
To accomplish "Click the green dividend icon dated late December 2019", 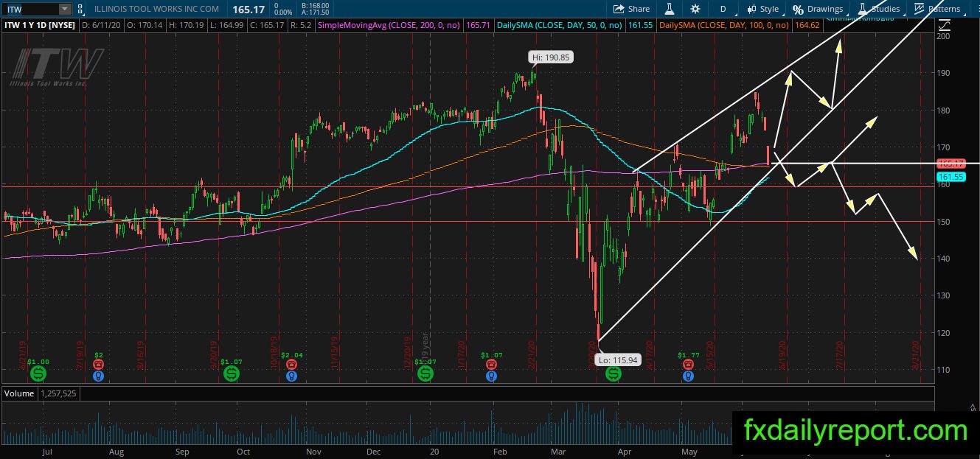I will click(x=425, y=374).
